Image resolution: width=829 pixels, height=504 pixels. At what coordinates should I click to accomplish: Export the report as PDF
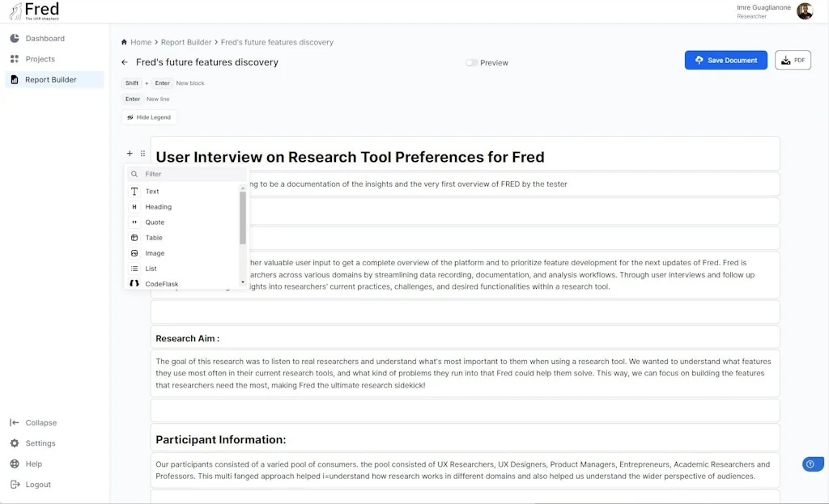(793, 60)
